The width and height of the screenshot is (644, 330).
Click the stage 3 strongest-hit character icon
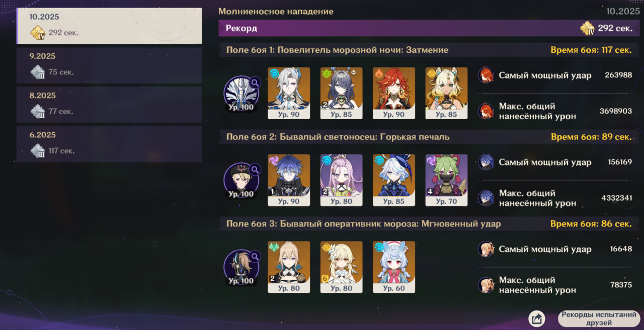click(486, 249)
